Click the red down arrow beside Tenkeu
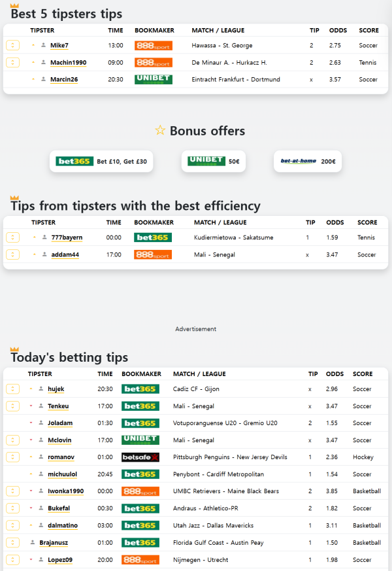This screenshot has width=392, height=571. click(31, 406)
